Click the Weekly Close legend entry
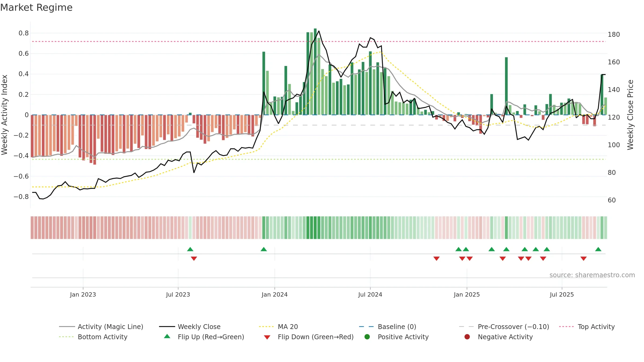The height and width of the screenshot is (362, 644). pyautogui.click(x=190, y=327)
